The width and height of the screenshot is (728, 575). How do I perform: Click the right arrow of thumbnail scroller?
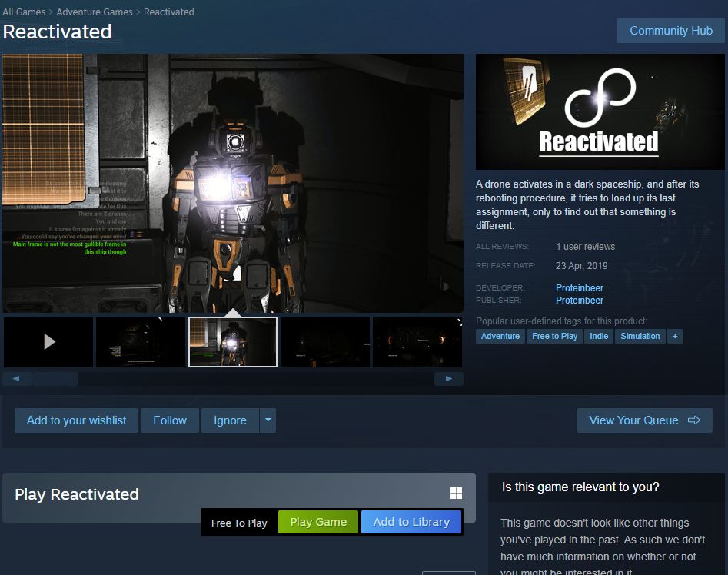pyautogui.click(x=448, y=379)
